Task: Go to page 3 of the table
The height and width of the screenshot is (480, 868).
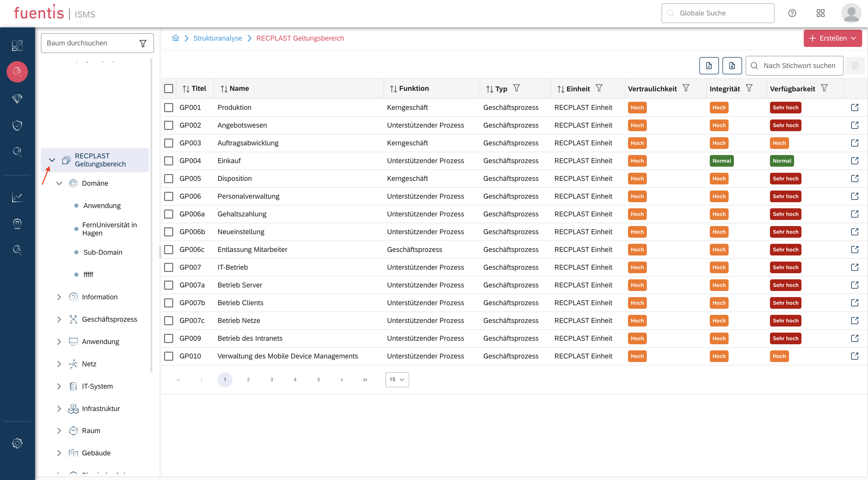Action: [271, 379]
